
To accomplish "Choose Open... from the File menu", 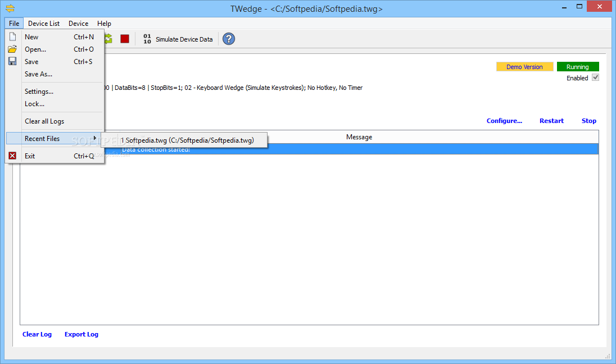I will (x=55, y=49).
